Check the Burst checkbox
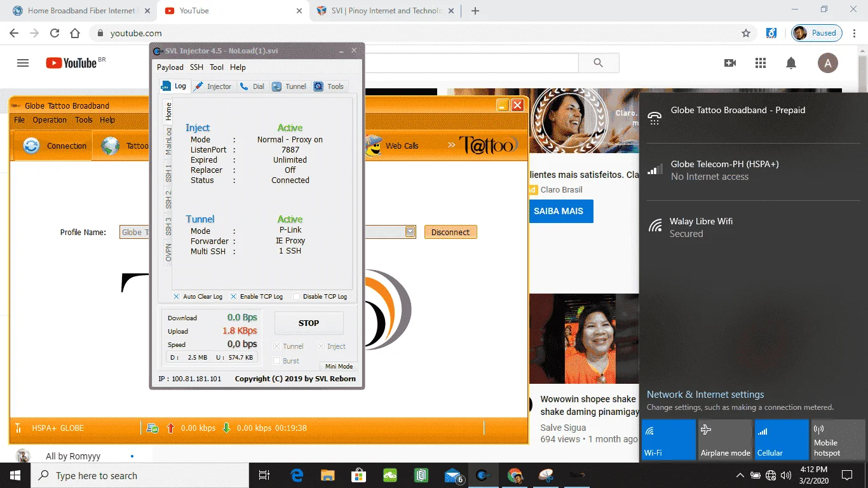 click(x=276, y=361)
